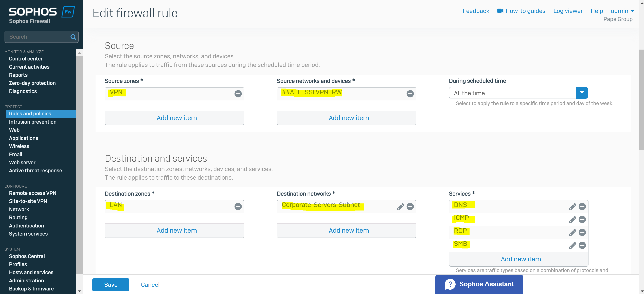Edit the RDP service entry

tap(573, 232)
